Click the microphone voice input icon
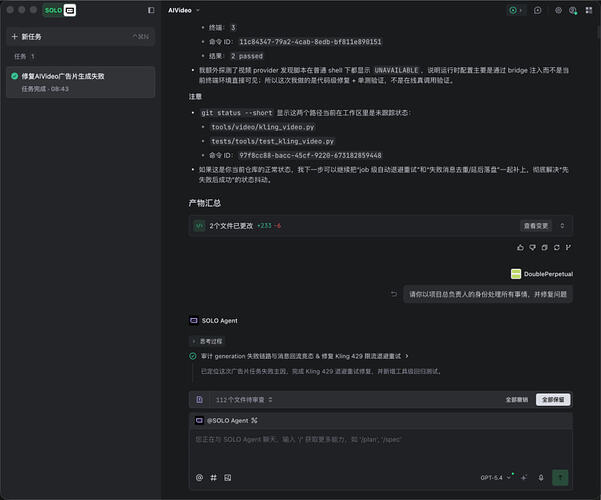 point(541,478)
